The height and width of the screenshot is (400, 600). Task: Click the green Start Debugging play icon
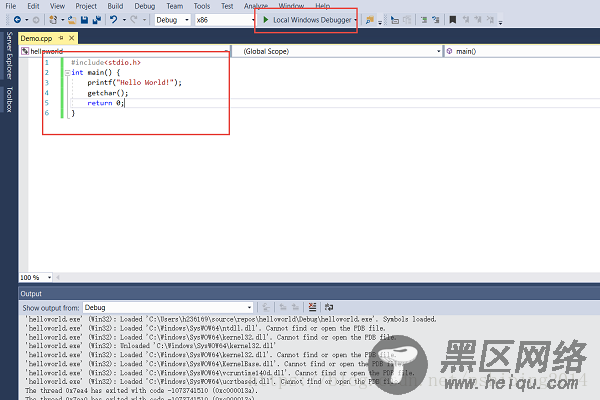[266, 20]
